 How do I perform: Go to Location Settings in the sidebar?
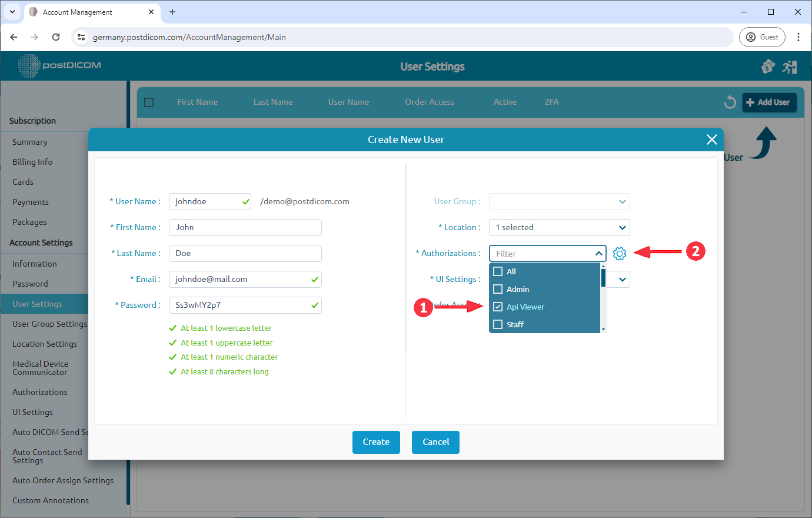[44, 344]
